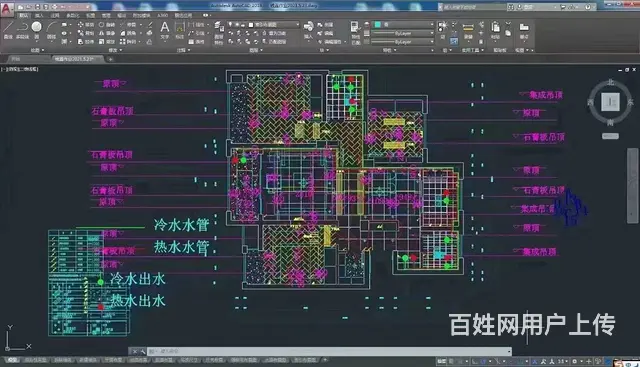Click the cyan color swatch in properties
The height and width of the screenshot is (367, 640).
click(x=378, y=25)
